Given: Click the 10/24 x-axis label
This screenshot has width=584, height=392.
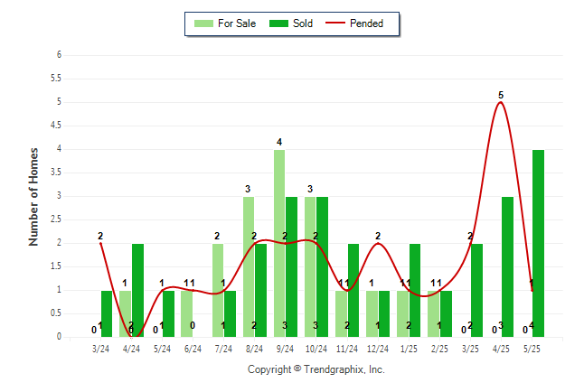Looking at the screenshot, I should click(316, 349).
